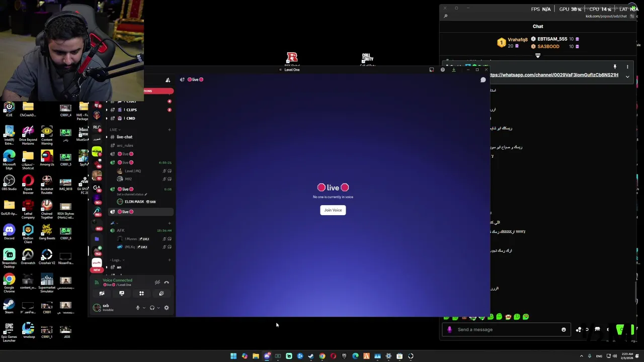Viewport: 644px width, 362px height.
Task: Open server with NEW badge
Action: coord(97,264)
